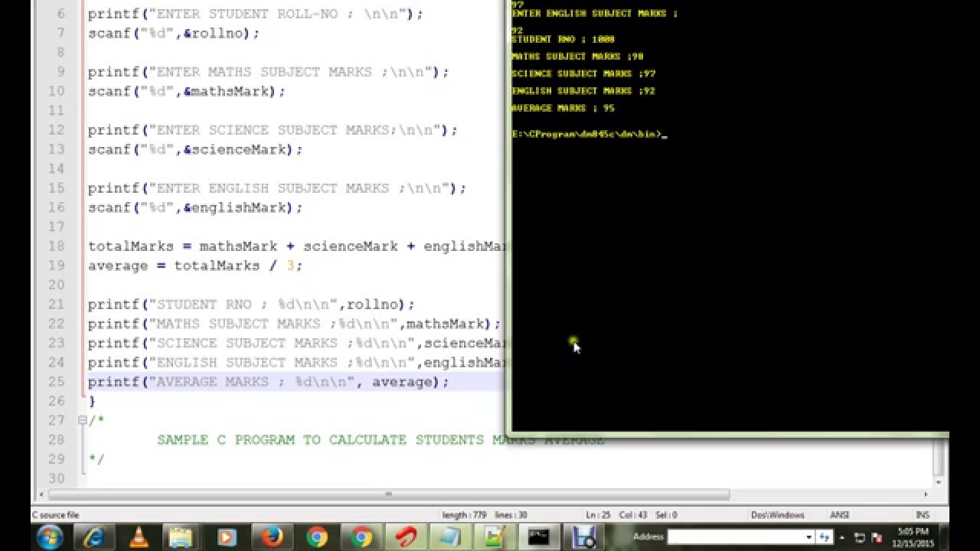Screen dimensions: 980x551
Task: Click 'MATHS SUBJECT MARKS :98' in console output
Action: [577, 57]
